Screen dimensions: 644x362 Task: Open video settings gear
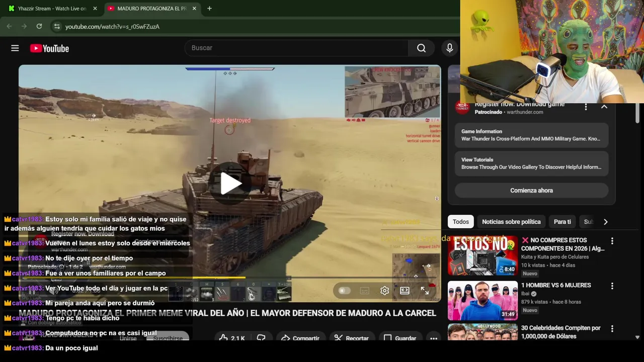click(x=384, y=291)
